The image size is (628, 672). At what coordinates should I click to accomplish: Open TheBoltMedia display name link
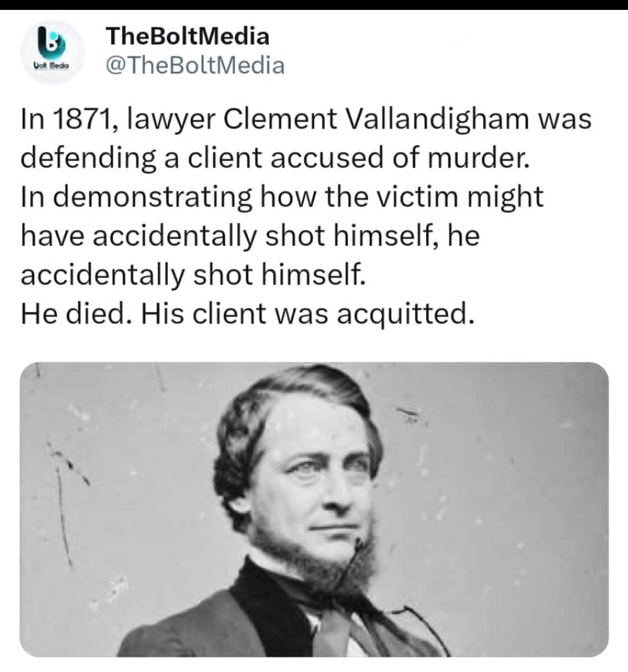pyautogui.click(x=188, y=36)
